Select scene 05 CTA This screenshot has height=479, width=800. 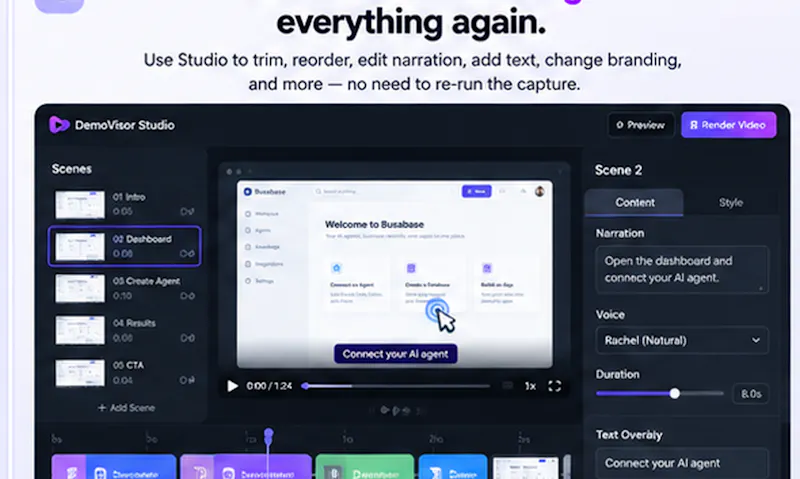pos(124,372)
